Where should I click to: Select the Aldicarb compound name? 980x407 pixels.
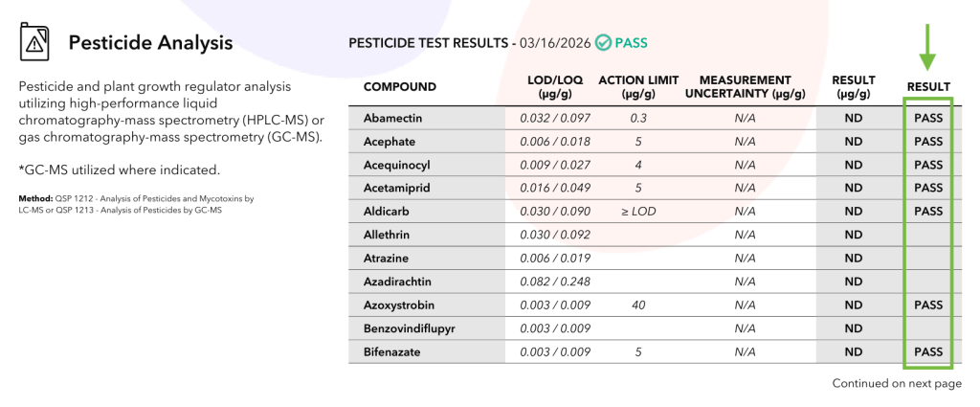click(384, 212)
